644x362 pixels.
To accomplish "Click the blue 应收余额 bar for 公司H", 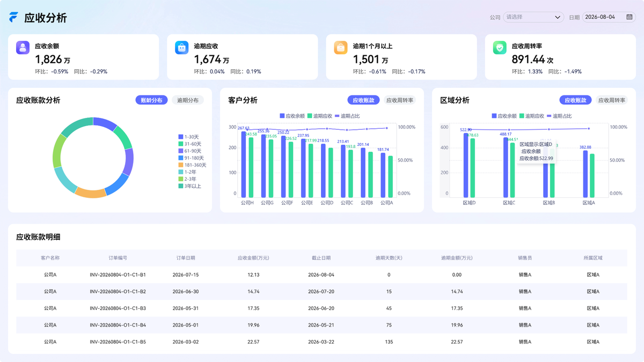I will (244, 165).
